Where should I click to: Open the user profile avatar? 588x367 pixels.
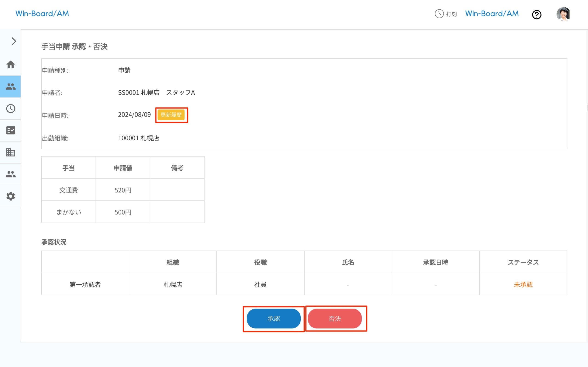coord(563,14)
